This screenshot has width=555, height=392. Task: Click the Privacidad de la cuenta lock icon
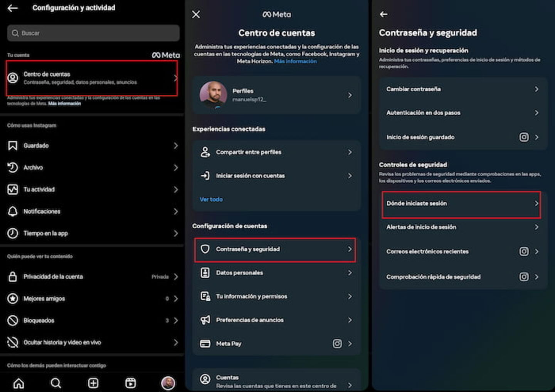coord(13,276)
